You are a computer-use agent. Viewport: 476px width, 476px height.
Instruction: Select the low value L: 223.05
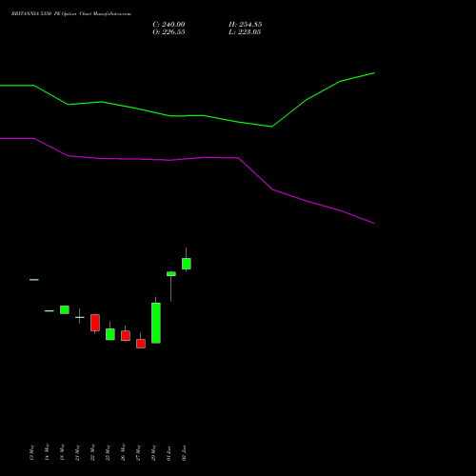pos(245,32)
